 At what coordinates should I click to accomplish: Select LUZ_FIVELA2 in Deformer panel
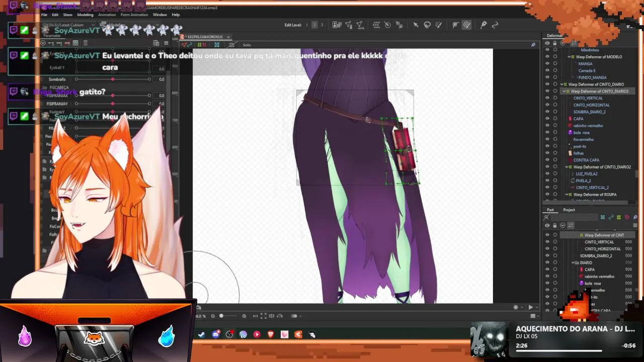point(587,174)
